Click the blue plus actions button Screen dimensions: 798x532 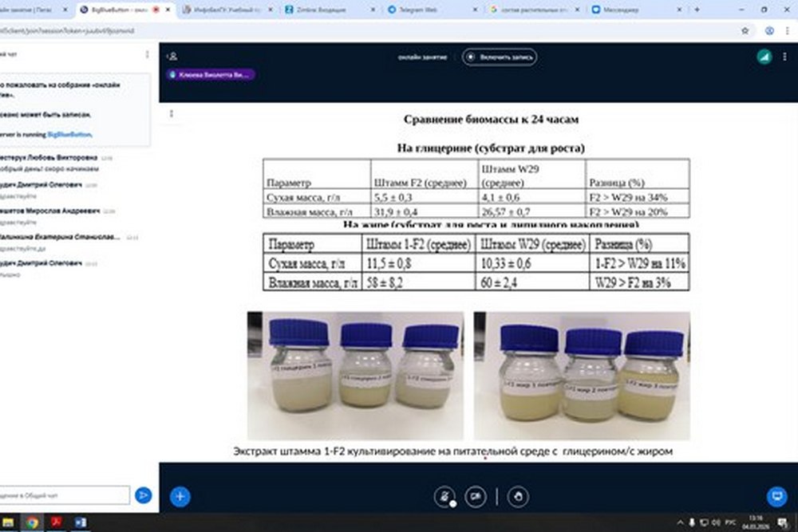coord(180,496)
